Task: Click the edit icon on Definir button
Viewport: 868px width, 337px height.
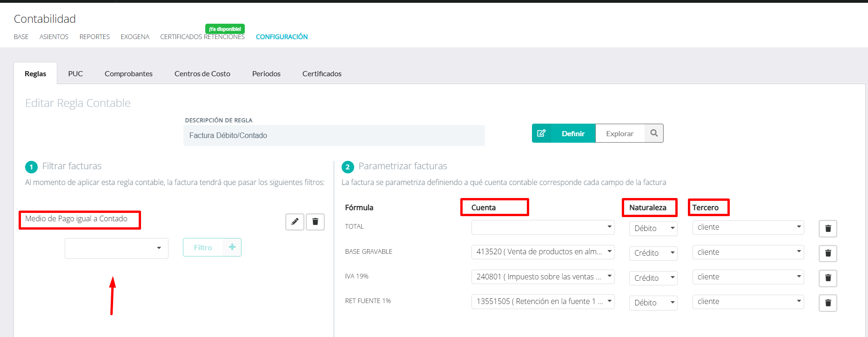Action: (x=541, y=133)
